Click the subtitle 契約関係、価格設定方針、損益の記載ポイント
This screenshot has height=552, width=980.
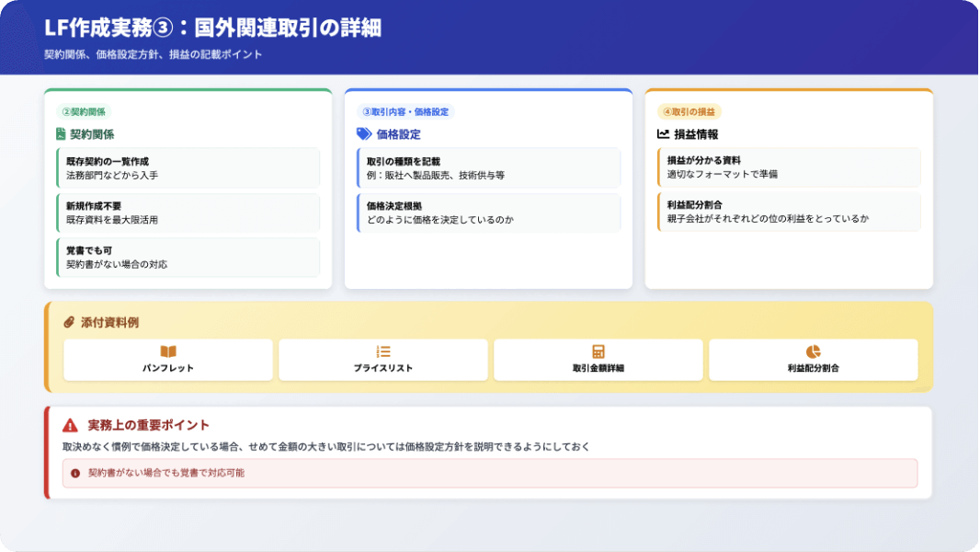tap(154, 54)
